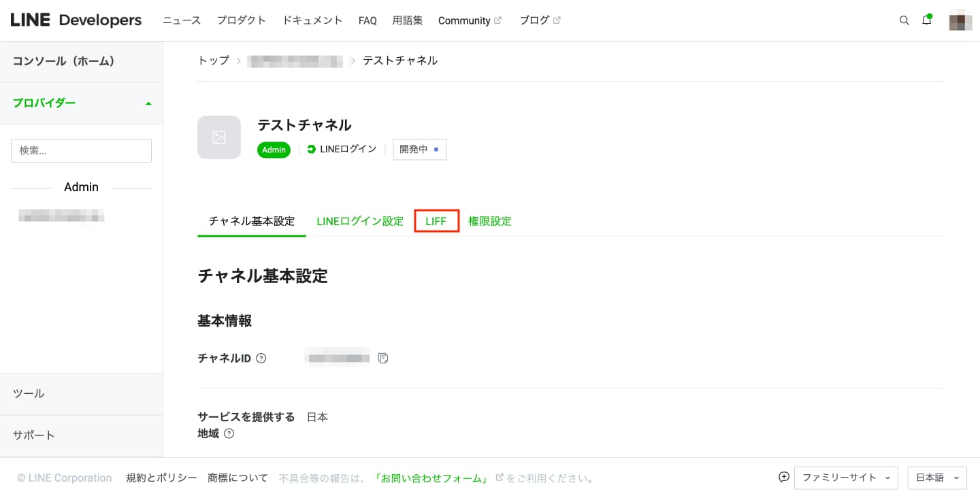Open the ニュース menu item

[182, 20]
